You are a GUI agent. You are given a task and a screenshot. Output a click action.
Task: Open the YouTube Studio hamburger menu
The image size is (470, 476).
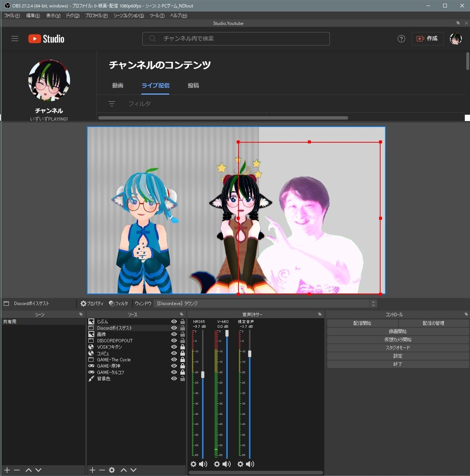click(x=15, y=38)
